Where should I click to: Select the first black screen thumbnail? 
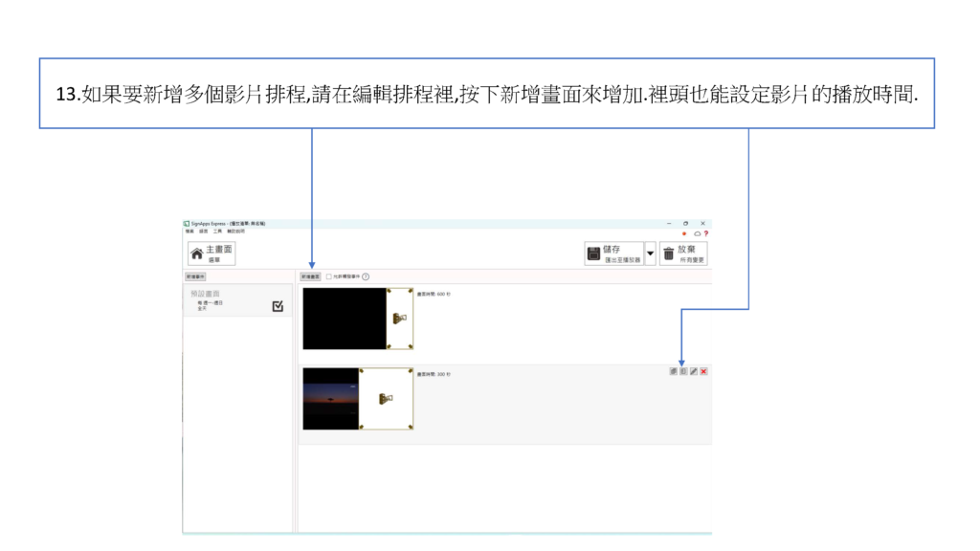pyautogui.click(x=344, y=318)
